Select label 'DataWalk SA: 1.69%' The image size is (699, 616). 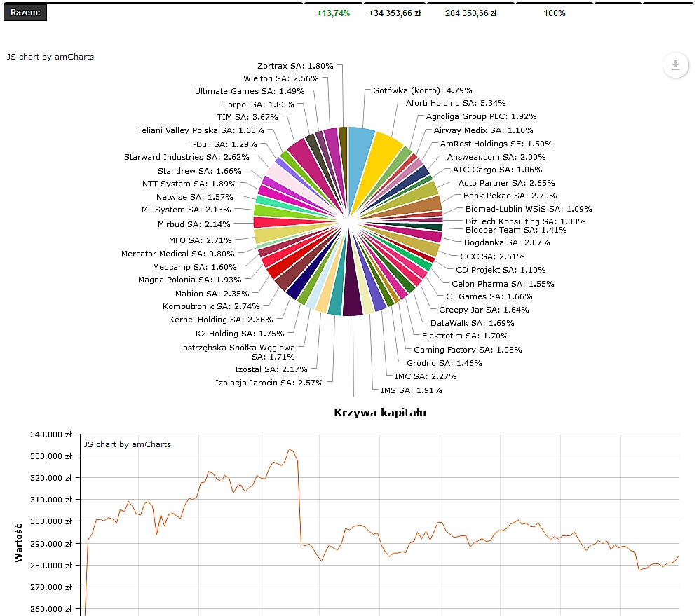pos(472,322)
